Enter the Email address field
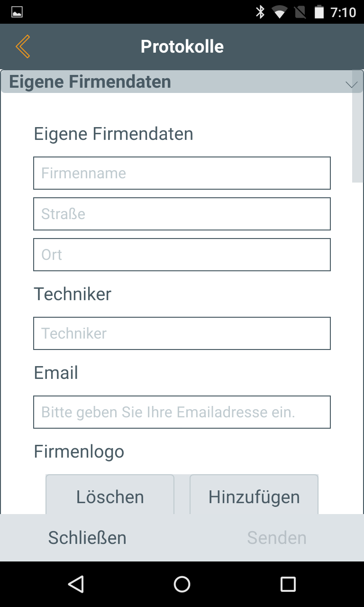This screenshot has width=364, height=607. 182,412
